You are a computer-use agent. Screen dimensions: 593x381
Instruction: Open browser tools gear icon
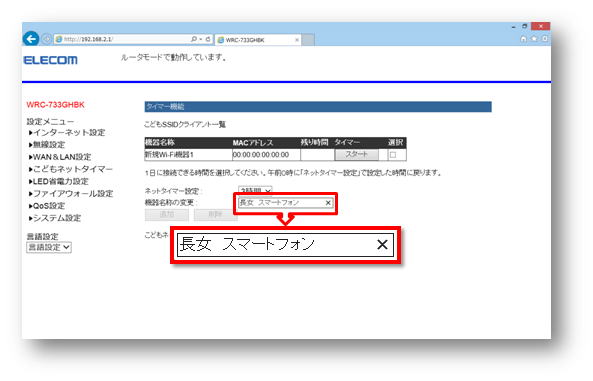click(545, 39)
